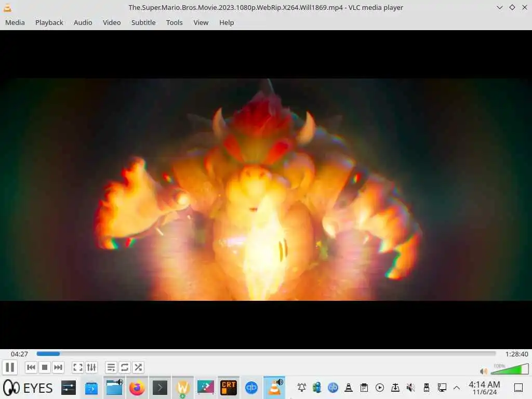Open the yellow W app in taskbar
The height and width of the screenshot is (399, 532).
[x=182, y=388]
